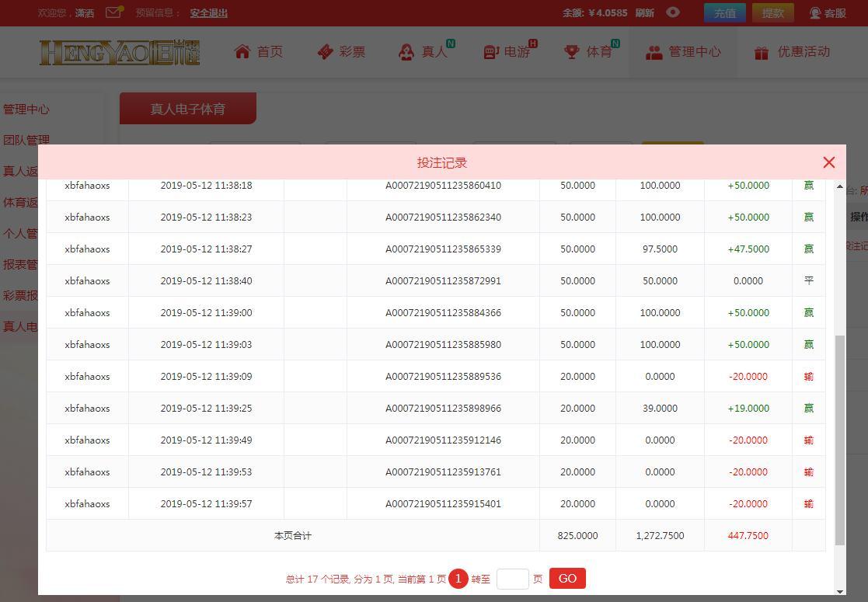Screen dimensions: 868x602
Task: Open 真人 live dealer icon
Action: coord(406,52)
